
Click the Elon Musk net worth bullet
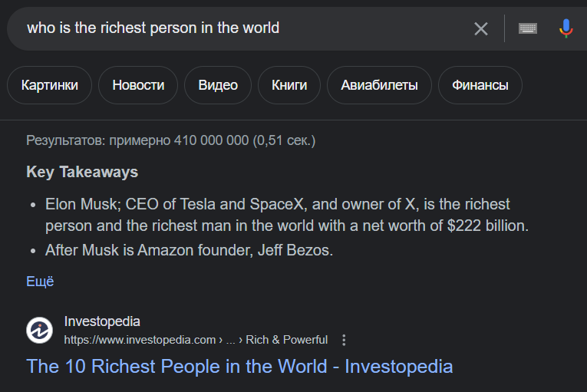click(x=287, y=216)
